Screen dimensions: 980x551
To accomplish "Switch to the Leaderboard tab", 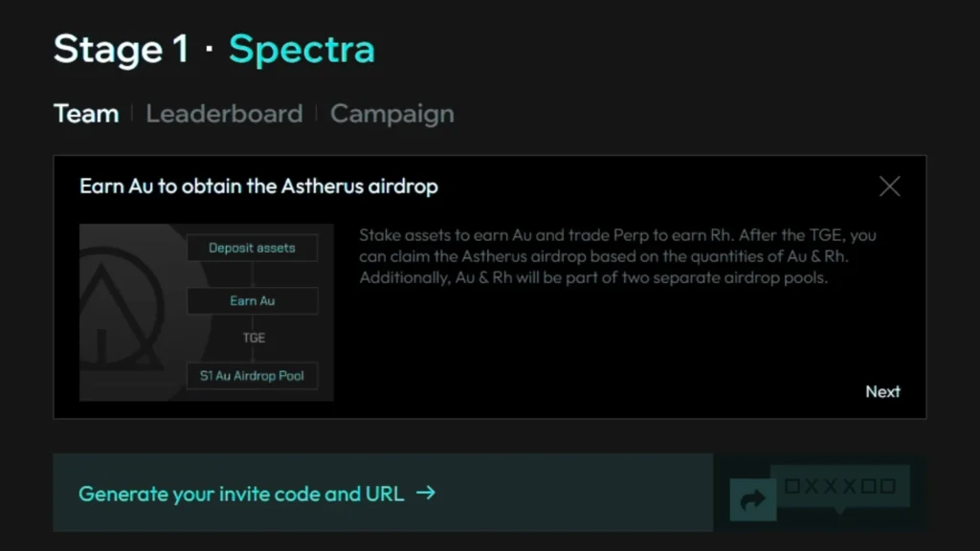I will coord(224,114).
